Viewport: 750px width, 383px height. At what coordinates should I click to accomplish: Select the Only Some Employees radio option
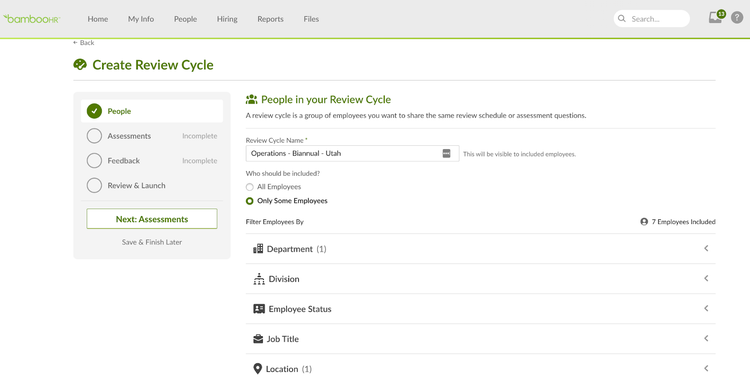(249, 201)
